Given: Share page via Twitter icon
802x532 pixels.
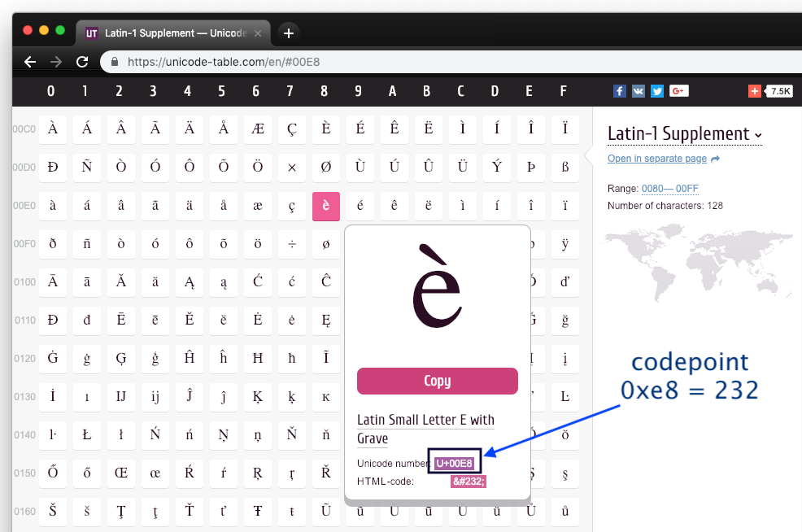Looking at the screenshot, I should tap(657, 91).
